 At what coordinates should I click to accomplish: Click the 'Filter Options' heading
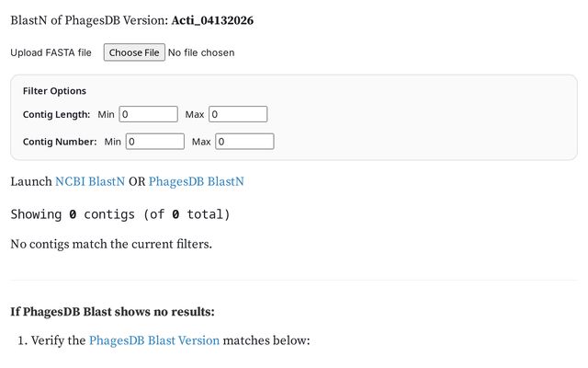[x=54, y=91]
